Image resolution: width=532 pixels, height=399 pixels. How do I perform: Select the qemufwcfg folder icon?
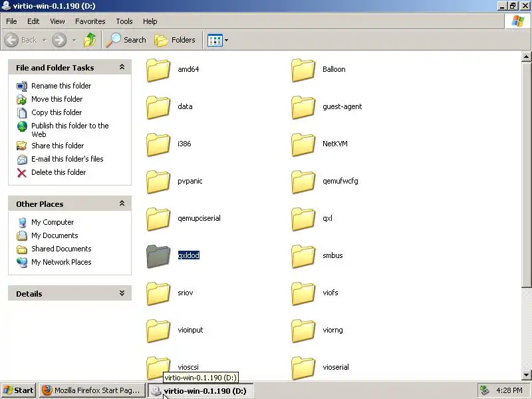[303, 182]
